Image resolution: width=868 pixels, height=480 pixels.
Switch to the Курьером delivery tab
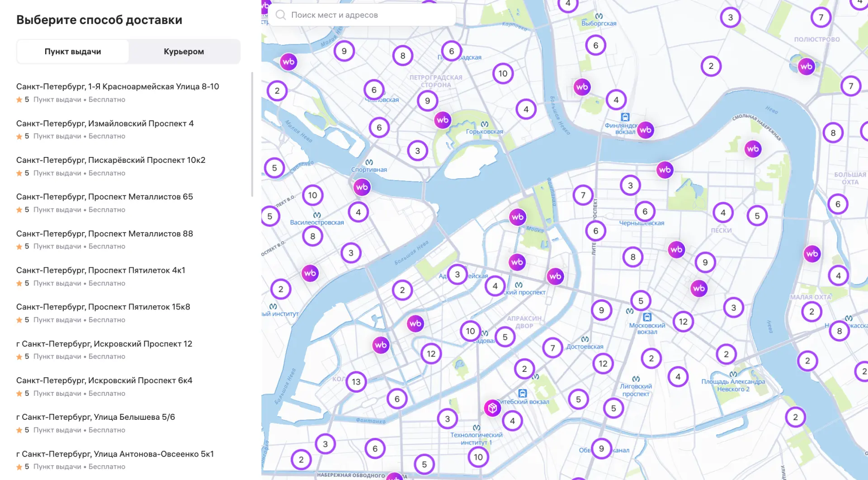tap(184, 52)
